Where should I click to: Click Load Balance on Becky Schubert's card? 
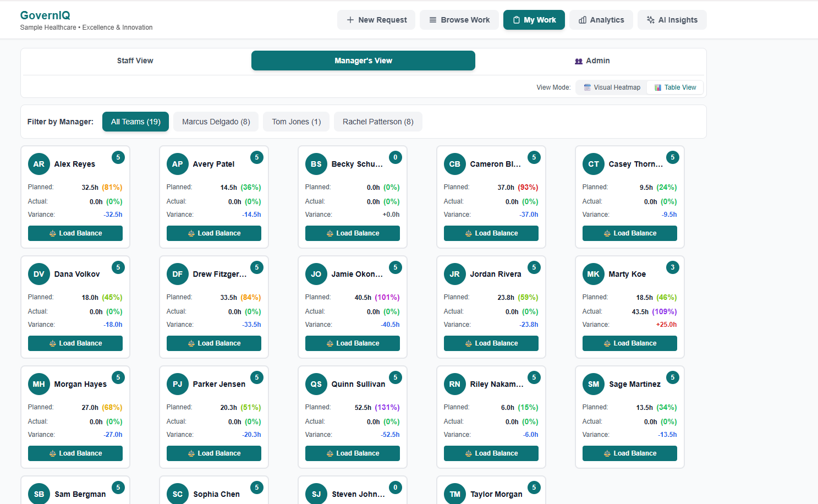(352, 233)
